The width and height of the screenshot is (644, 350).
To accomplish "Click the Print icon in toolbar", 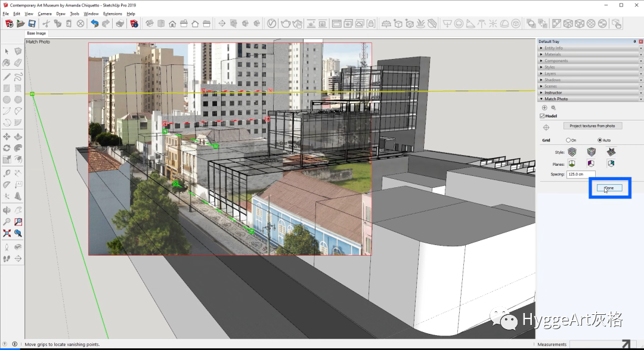I will [120, 23].
